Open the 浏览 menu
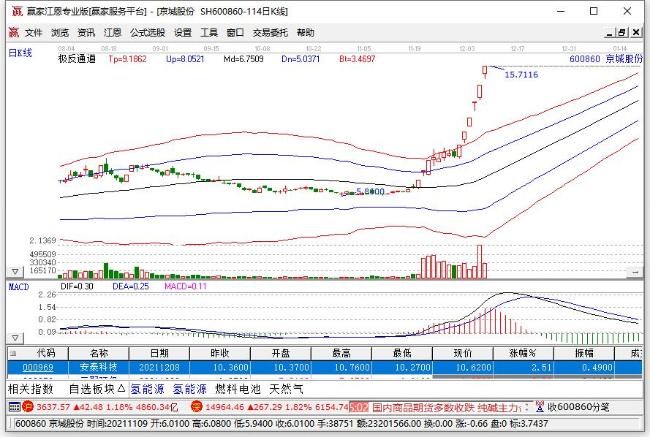 click(60, 33)
